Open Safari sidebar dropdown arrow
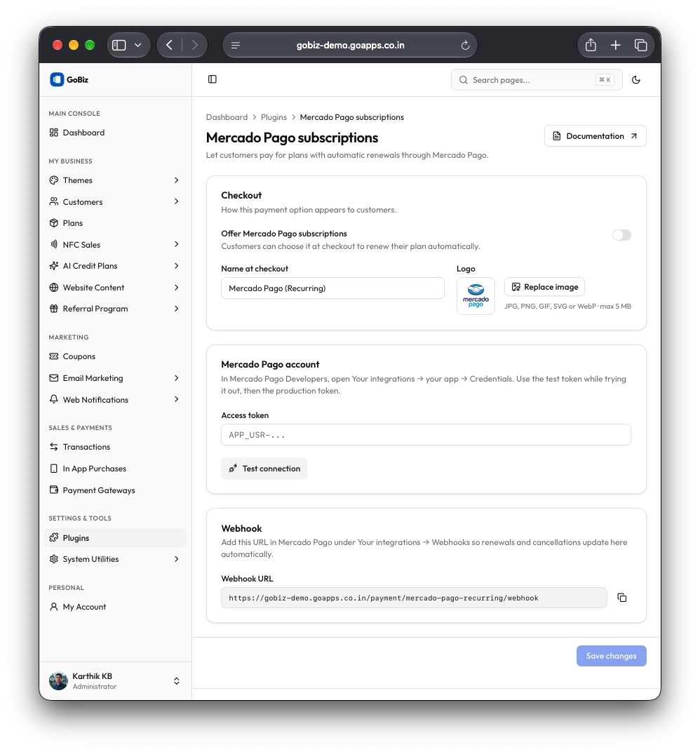The width and height of the screenshot is (700, 752). pyautogui.click(x=138, y=45)
